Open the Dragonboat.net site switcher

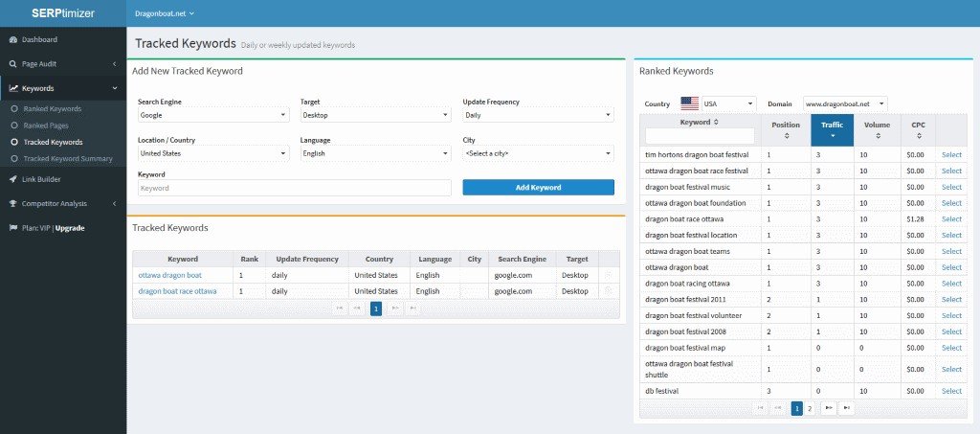pyautogui.click(x=165, y=13)
